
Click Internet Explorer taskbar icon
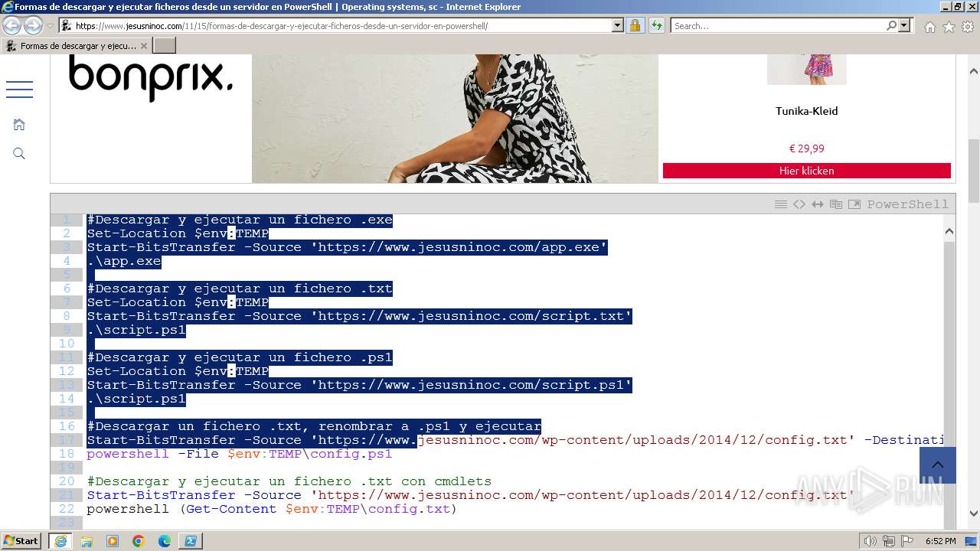point(60,541)
